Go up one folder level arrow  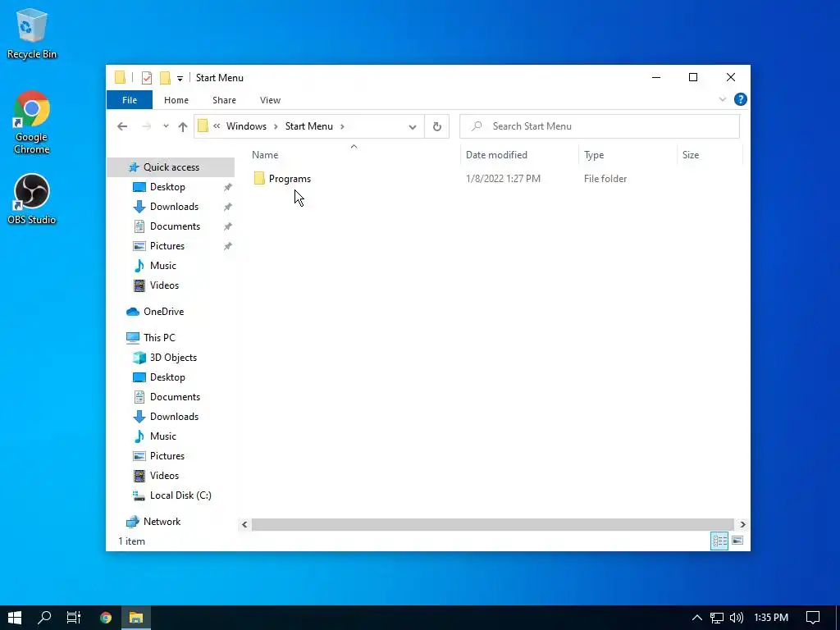[x=183, y=126]
